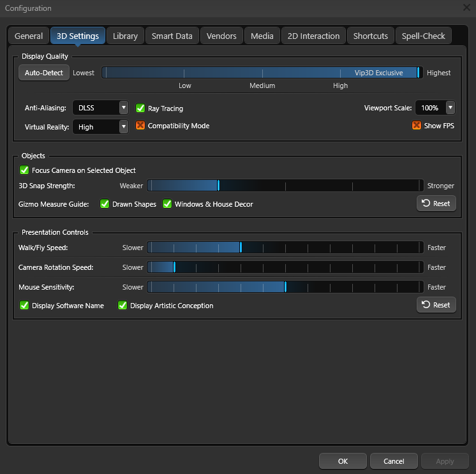476x474 pixels.
Task: Expand the Virtual Reality quality dropdown
Action: [x=101, y=127]
